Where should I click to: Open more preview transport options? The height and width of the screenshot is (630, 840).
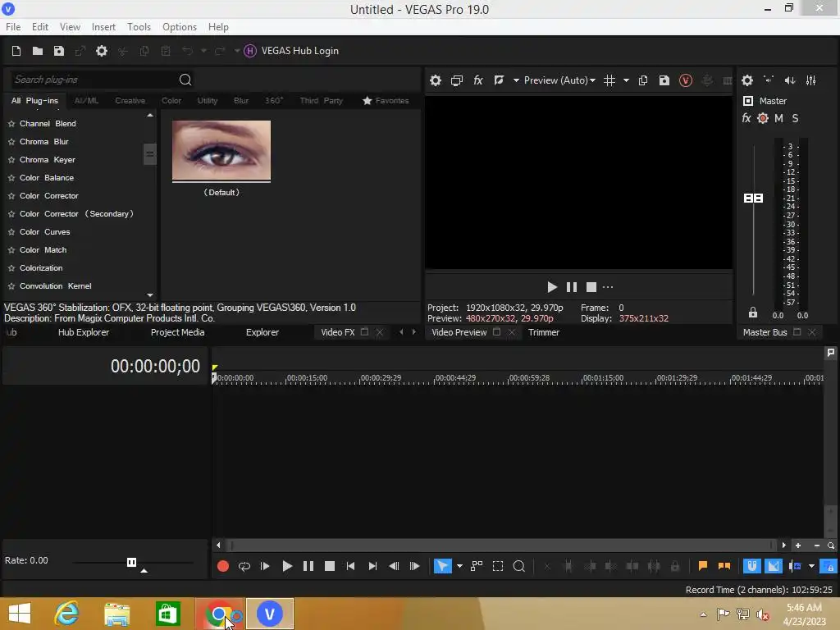coord(608,287)
